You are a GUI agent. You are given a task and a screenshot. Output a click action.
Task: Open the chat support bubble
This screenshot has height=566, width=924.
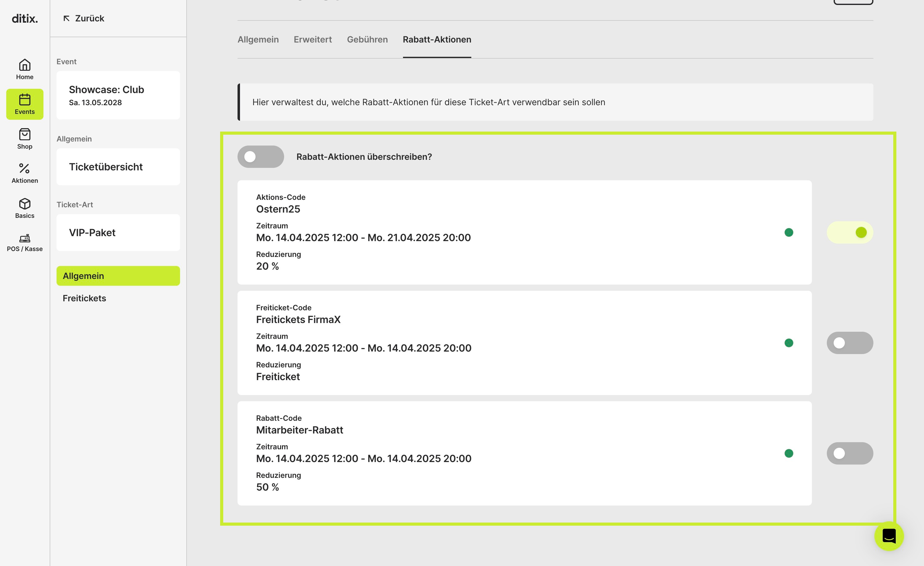click(889, 536)
